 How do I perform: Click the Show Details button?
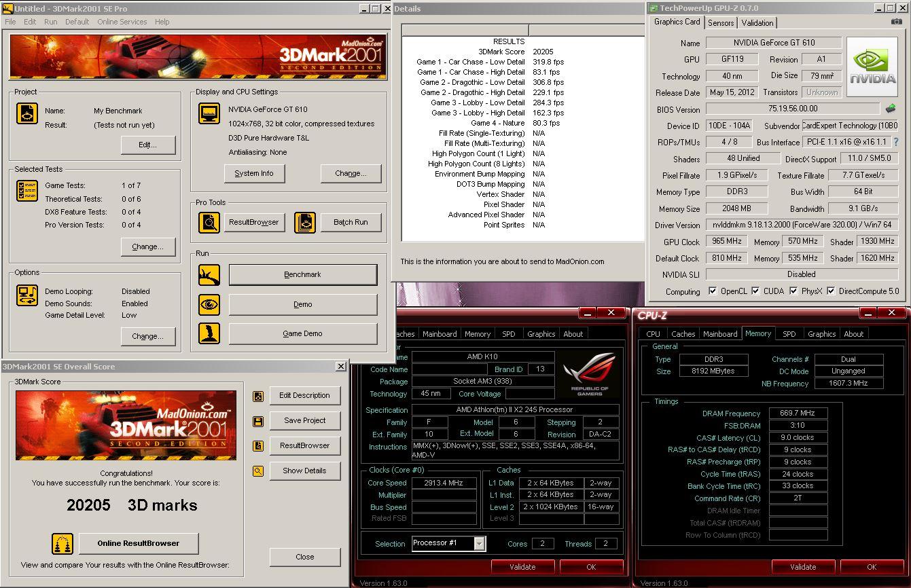(305, 471)
